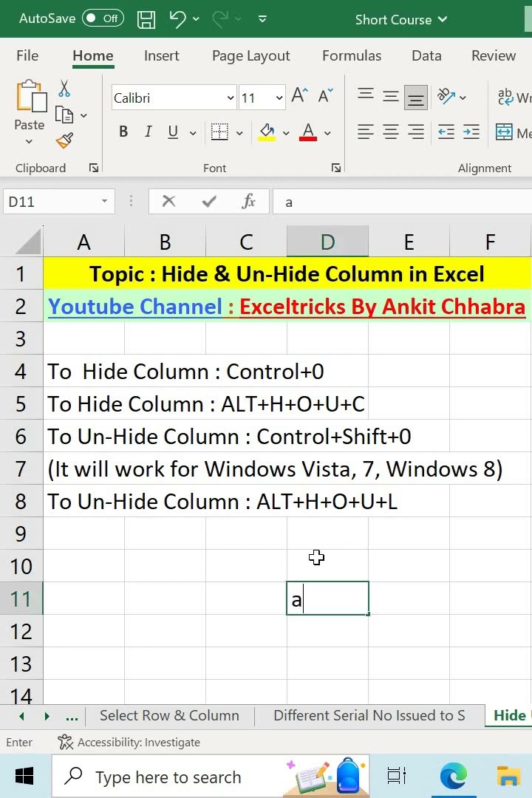Open the Borders options dropdown
Image resolution: width=532 pixels, height=798 pixels.
(239, 133)
